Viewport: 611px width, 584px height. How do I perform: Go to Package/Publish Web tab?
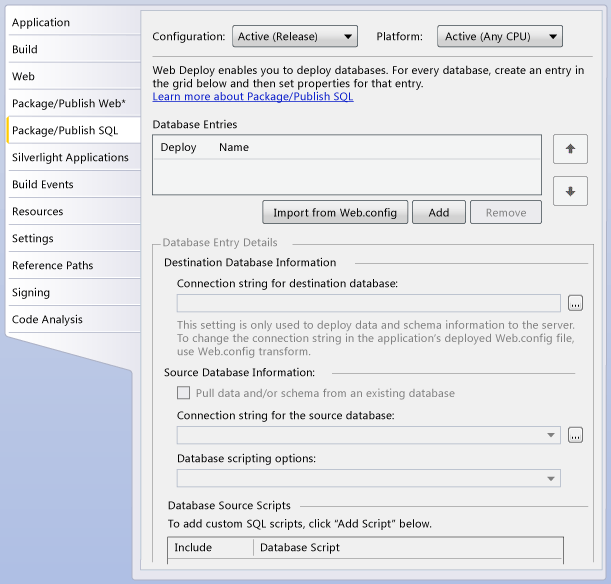pos(74,103)
